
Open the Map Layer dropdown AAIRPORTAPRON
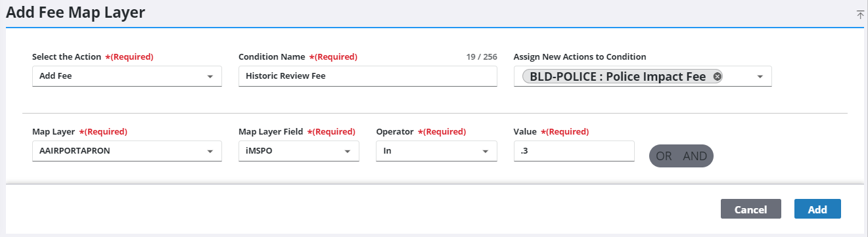[127, 151]
